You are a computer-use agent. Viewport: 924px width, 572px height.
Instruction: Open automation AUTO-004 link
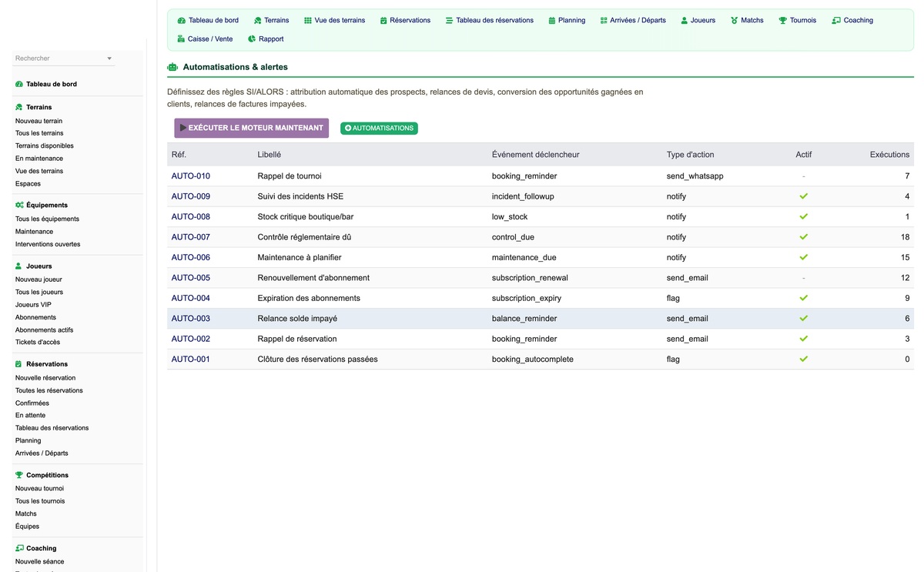(190, 299)
